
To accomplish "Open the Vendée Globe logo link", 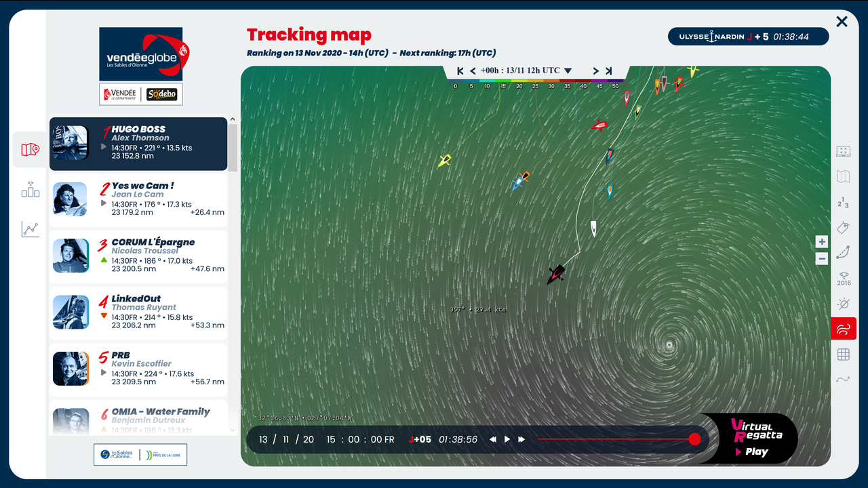I will 144,54.
